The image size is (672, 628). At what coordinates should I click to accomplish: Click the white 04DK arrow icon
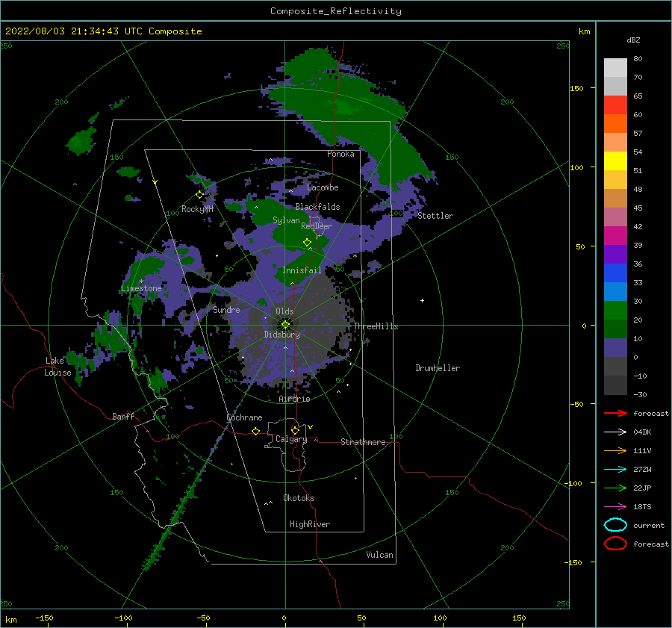(x=615, y=432)
